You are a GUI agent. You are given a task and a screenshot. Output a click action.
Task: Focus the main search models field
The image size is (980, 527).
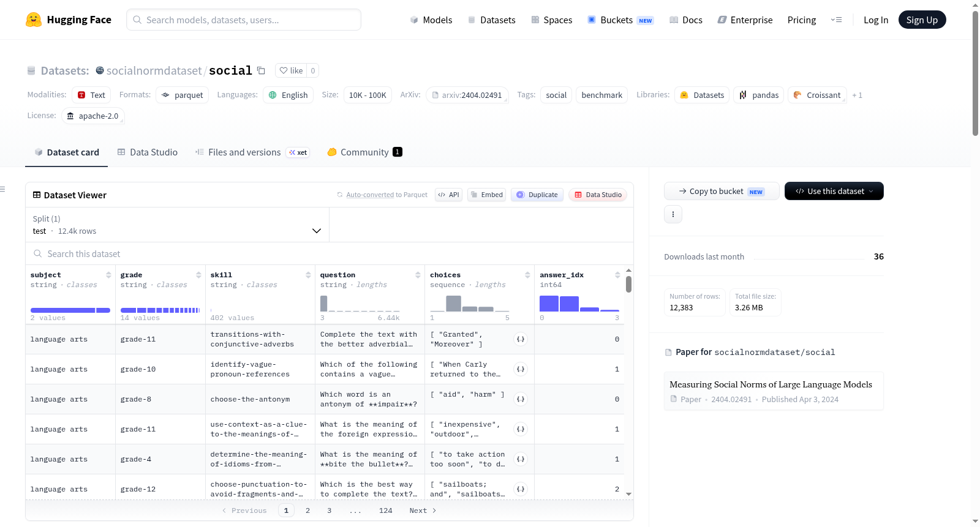[x=244, y=20]
